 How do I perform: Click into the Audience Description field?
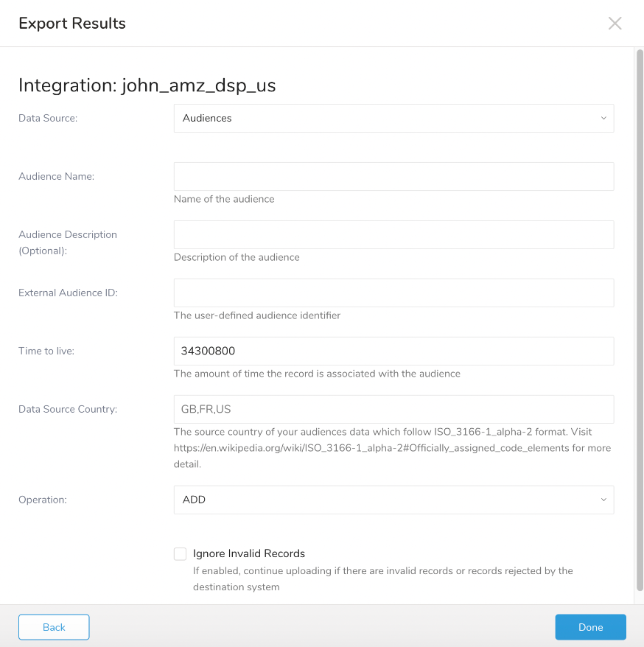(x=393, y=235)
